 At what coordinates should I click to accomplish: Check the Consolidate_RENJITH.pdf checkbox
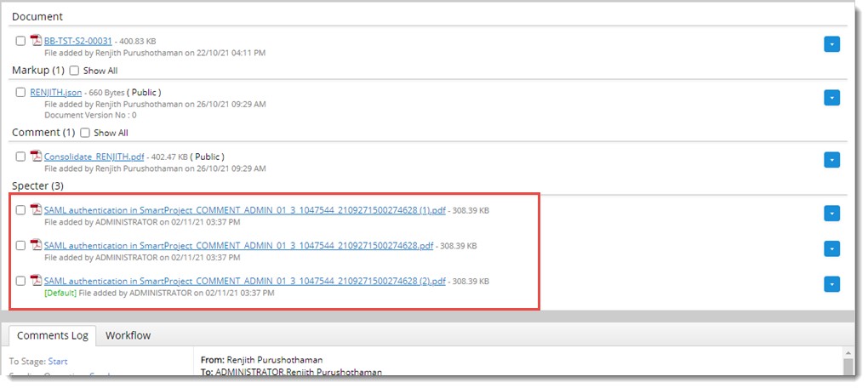tap(20, 156)
